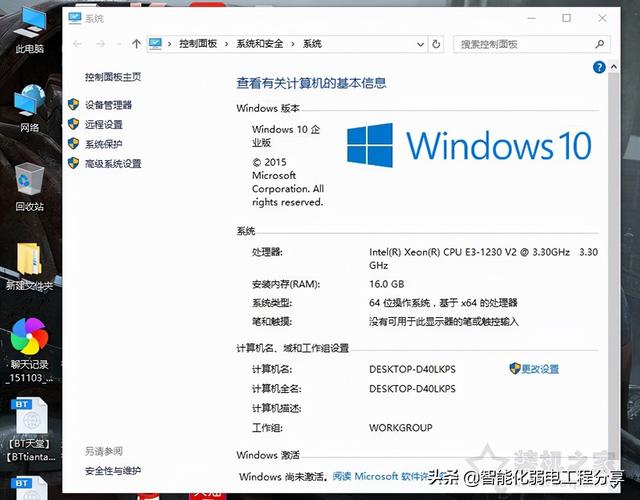Maximize the System window

567,18
